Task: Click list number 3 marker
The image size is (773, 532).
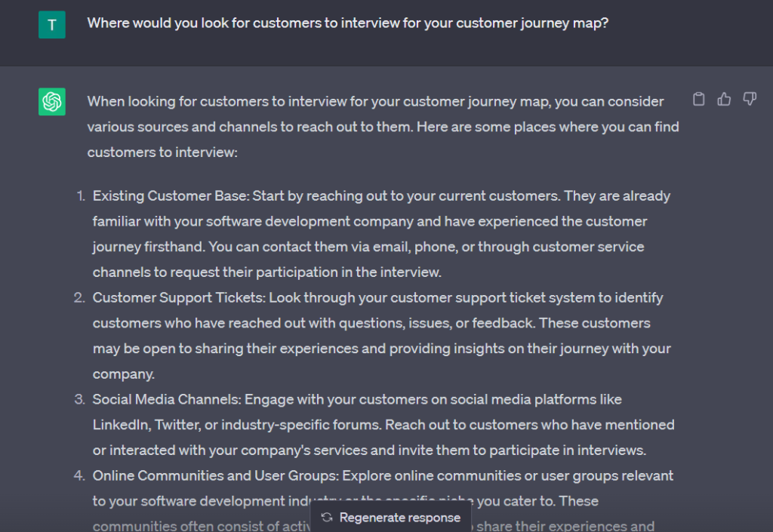Action: tap(79, 399)
